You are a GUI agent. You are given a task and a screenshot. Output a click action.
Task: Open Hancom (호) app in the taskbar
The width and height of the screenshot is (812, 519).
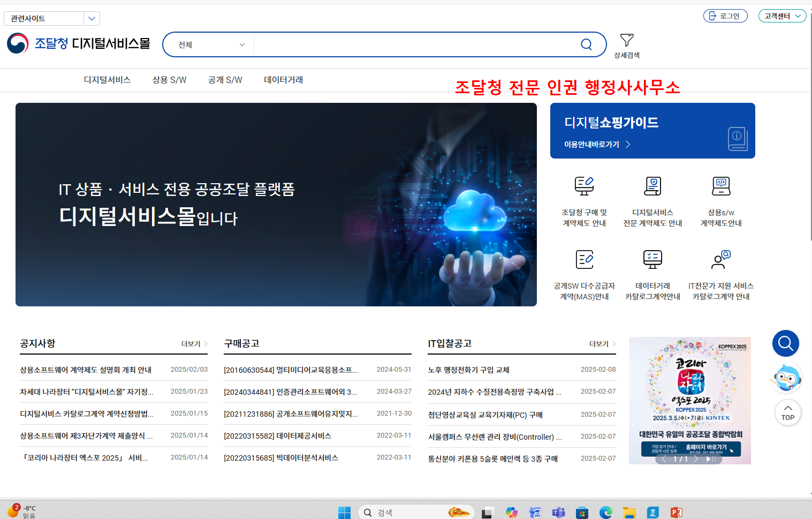point(652,513)
